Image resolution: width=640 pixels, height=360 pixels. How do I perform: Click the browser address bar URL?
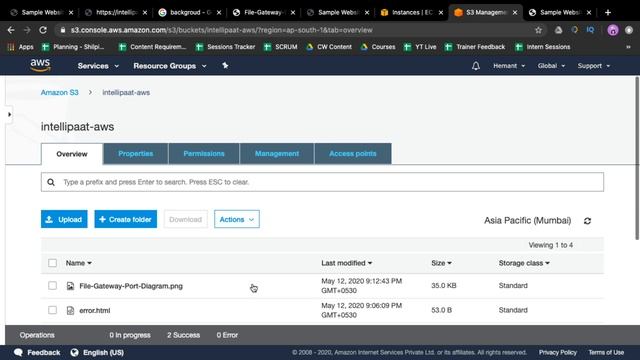[x=221, y=30]
